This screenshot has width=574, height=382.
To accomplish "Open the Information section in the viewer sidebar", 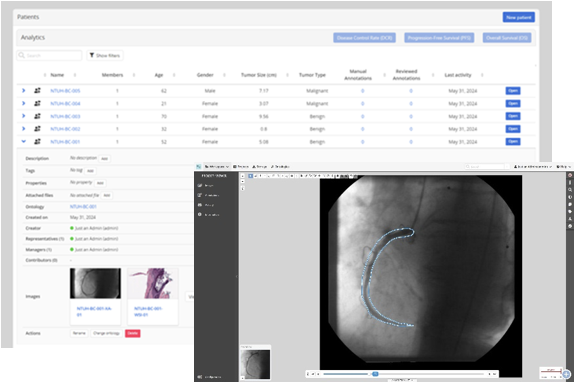I will [209, 214].
